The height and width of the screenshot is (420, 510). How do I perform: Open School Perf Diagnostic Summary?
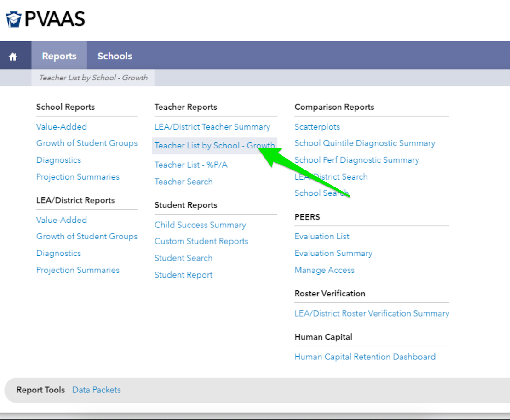(357, 160)
